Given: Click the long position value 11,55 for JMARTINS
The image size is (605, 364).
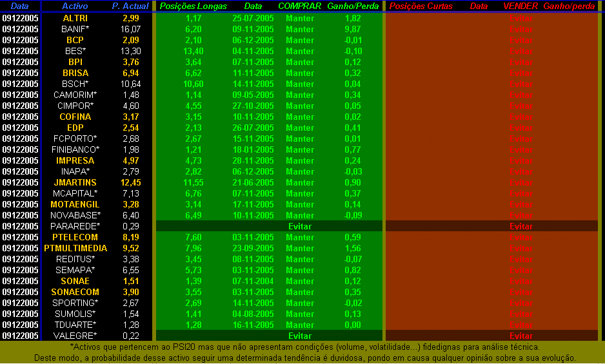Looking at the screenshot, I should pyautogui.click(x=193, y=182).
